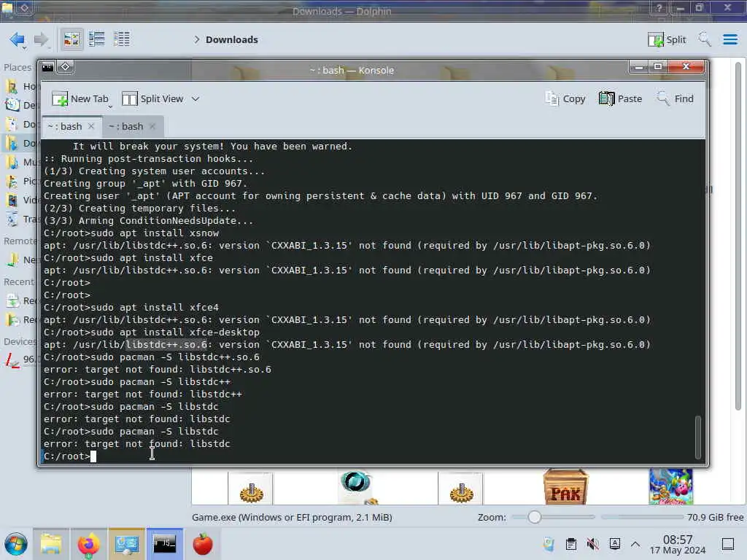This screenshot has height=560, width=747.
Task: Open Videos in Dolphin Places sidebar
Action: pyautogui.click(x=21, y=200)
